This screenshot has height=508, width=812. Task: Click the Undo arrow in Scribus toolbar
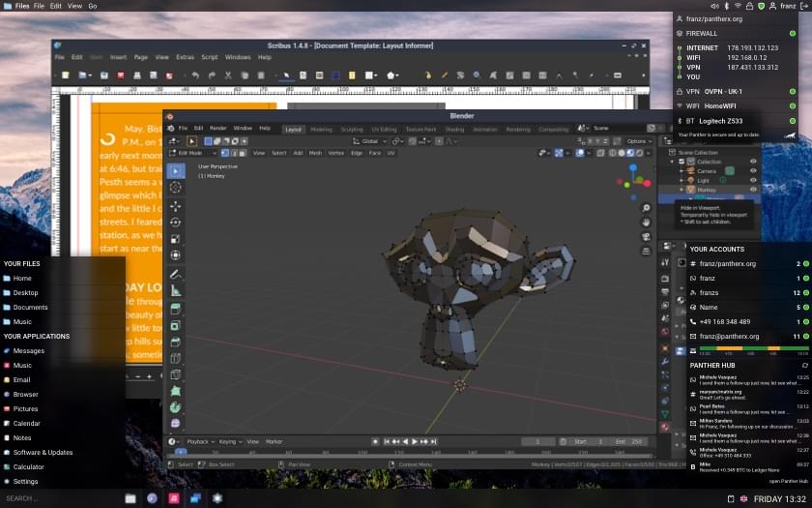pyautogui.click(x=195, y=75)
